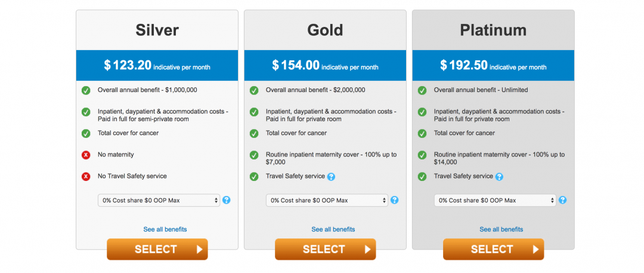Click green check beside Gold maternity cover $7,000
Viewport: 644px width, 273px height.
tap(254, 155)
